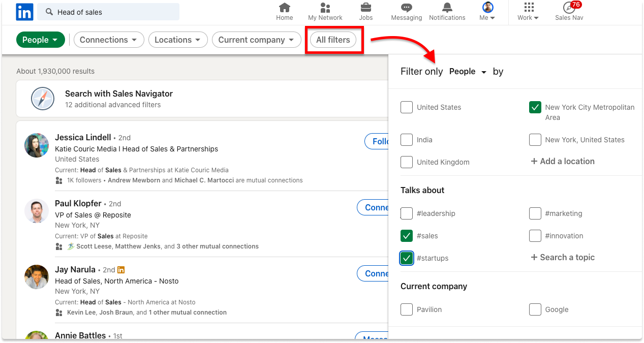This screenshot has width=644, height=343.
Task: Focus the Head of sales search field
Action: pyautogui.click(x=108, y=12)
